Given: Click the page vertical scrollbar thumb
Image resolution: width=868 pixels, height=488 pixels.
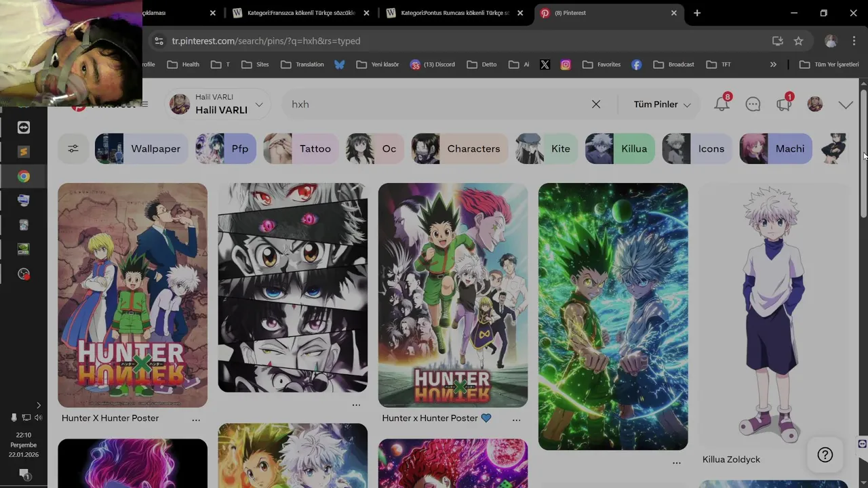Looking at the screenshot, I should point(863,152).
